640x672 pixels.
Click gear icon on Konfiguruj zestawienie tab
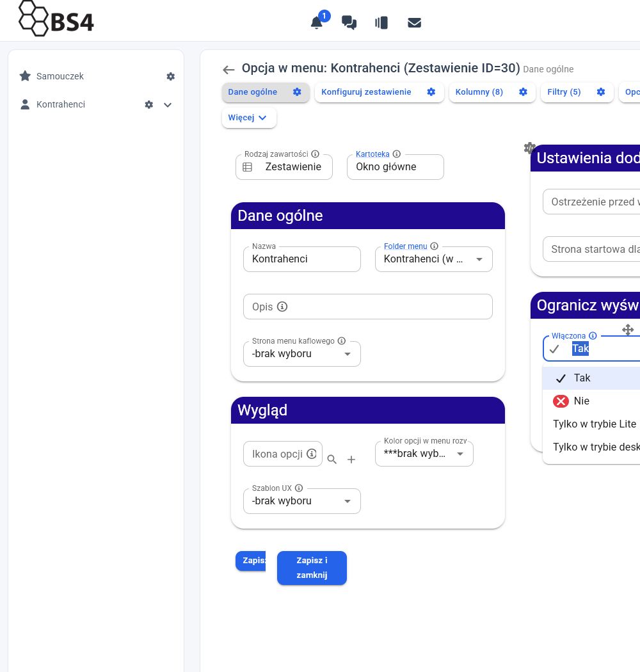[x=431, y=92]
